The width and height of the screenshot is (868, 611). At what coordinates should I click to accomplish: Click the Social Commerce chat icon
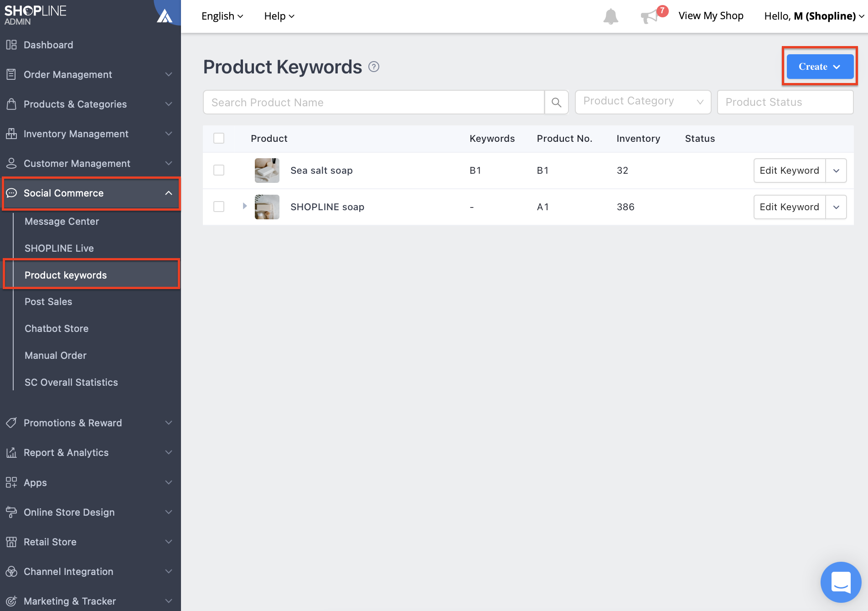tap(11, 193)
